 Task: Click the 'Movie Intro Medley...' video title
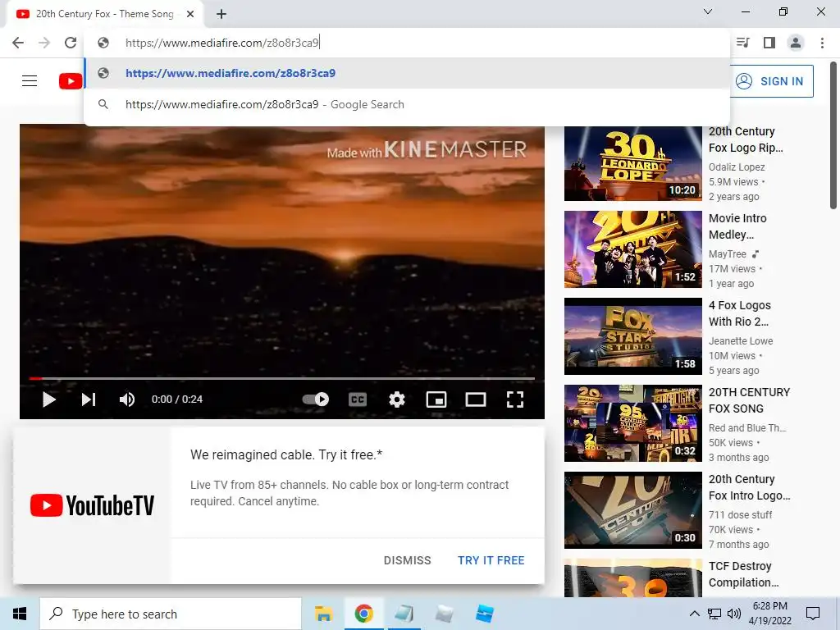(x=737, y=226)
